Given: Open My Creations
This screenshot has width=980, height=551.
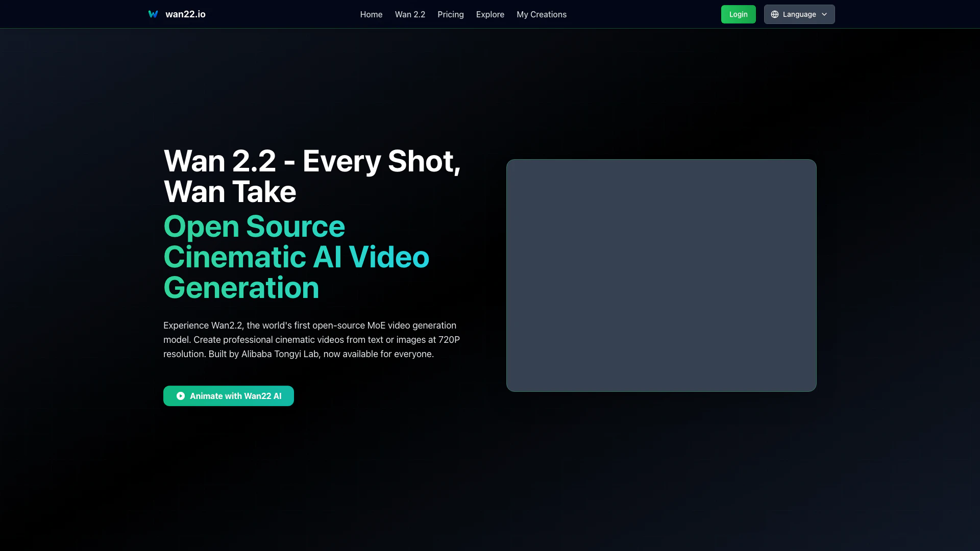Looking at the screenshot, I should pos(541,14).
